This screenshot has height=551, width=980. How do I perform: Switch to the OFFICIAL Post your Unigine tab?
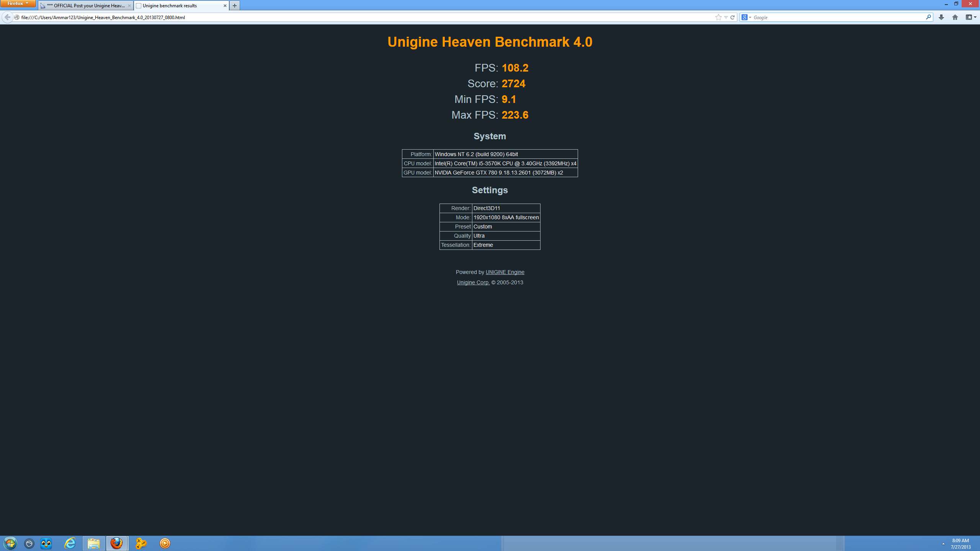(x=86, y=6)
